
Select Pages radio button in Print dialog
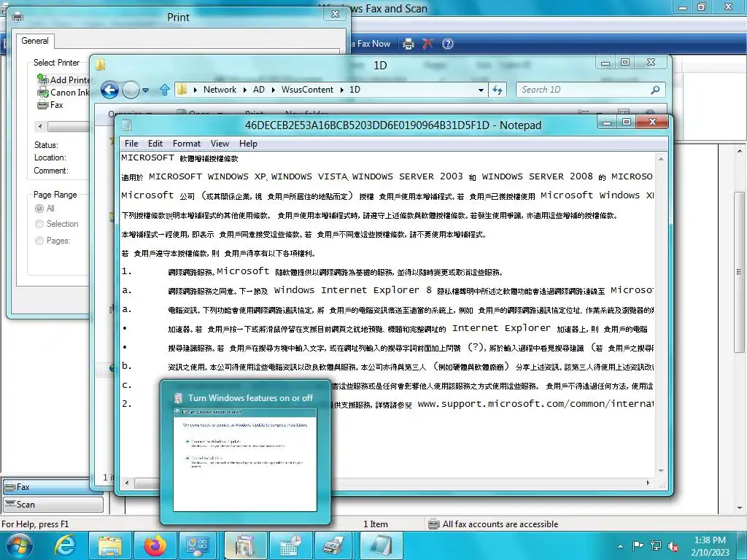(39, 241)
